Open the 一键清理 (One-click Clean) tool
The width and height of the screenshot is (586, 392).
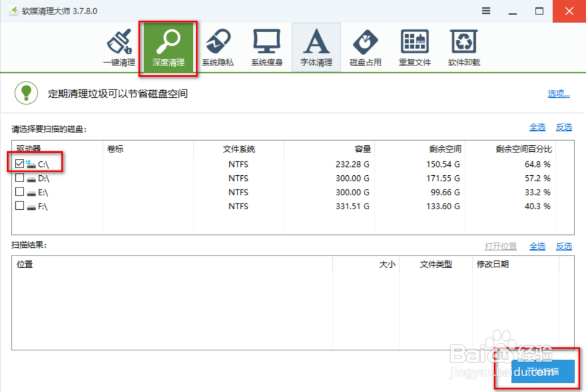119,47
